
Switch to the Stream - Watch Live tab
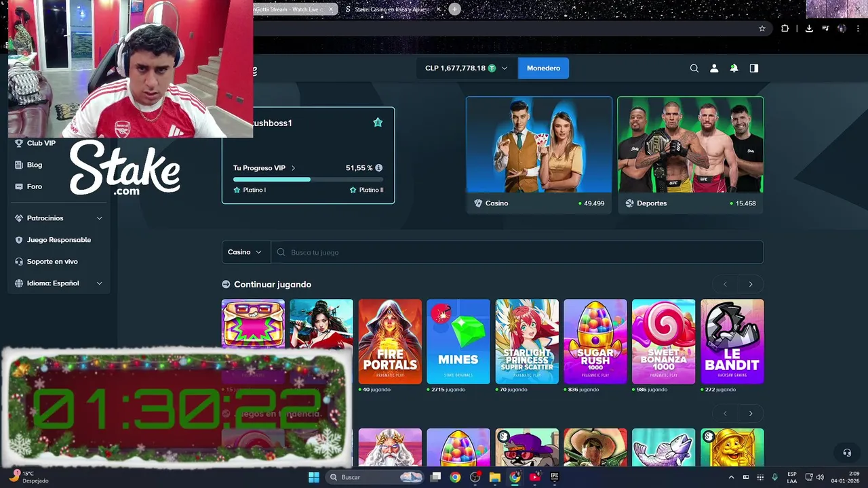tap(292, 9)
